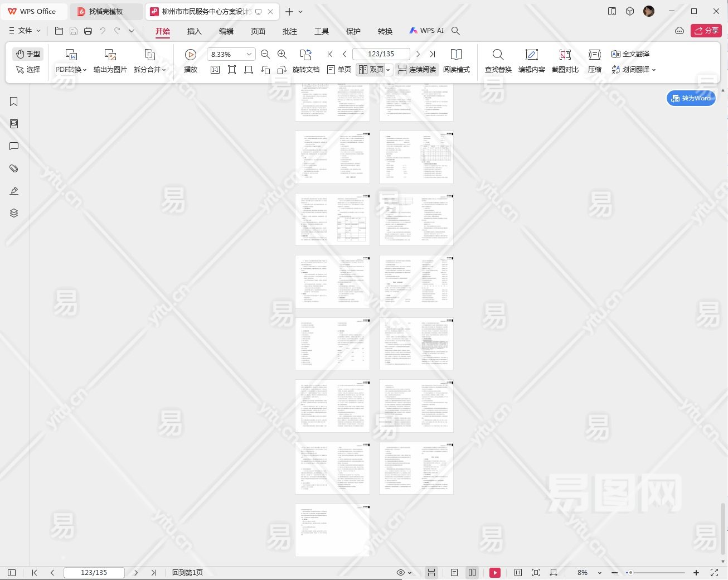The image size is (728, 580).
Task: Open the 截图对比 screenshot compare tool
Action: [x=565, y=55]
